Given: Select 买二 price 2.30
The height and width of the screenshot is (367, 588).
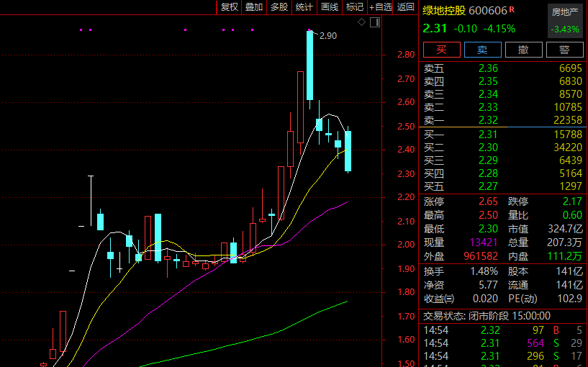Looking at the screenshot, I should 488,148.
